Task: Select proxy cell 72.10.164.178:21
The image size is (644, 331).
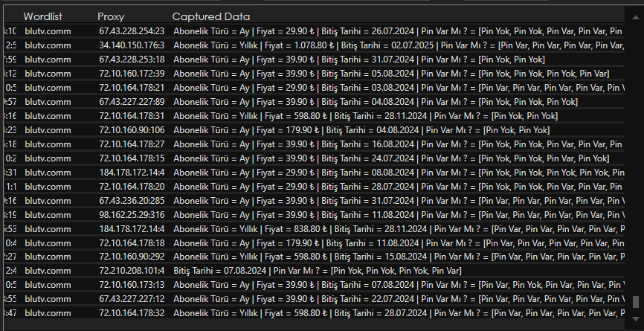Action: pos(132,88)
